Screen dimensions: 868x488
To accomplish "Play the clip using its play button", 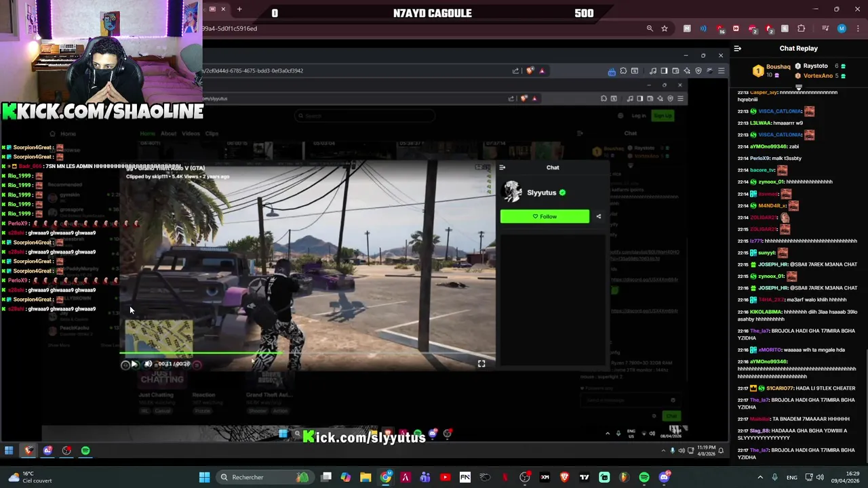I will point(134,364).
